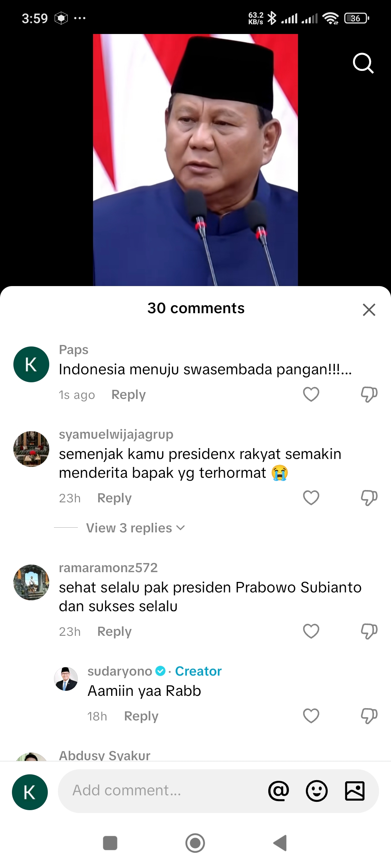
Task: Reply to sudaryono's comment
Action: tap(141, 716)
